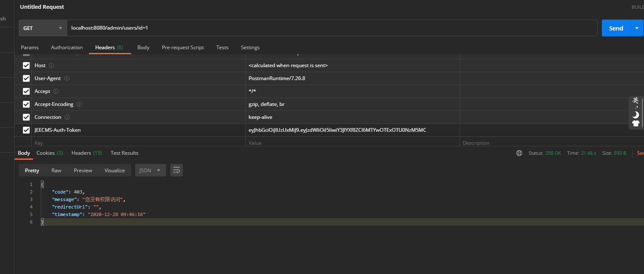Switch to the Authorization tab
The image size is (644, 274).
pyautogui.click(x=67, y=48)
